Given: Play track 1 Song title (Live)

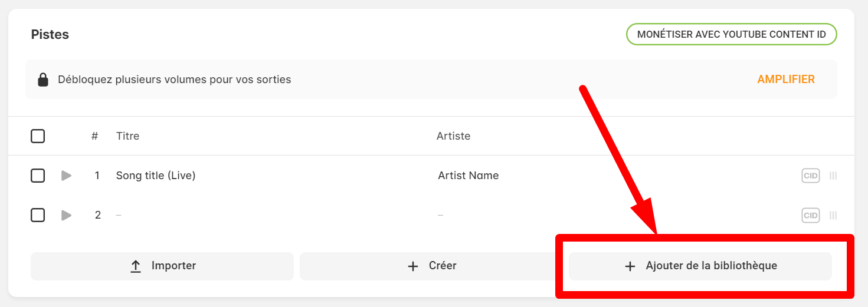Looking at the screenshot, I should (66, 176).
